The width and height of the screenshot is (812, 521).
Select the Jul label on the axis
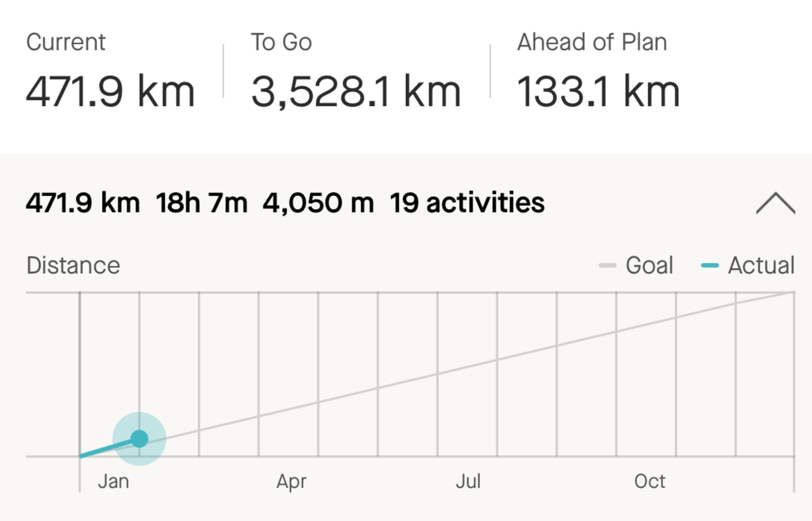(x=468, y=482)
